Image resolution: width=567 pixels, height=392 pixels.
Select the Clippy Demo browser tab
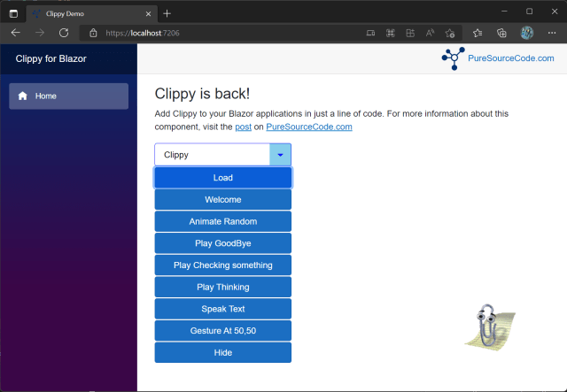click(x=92, y=14)
